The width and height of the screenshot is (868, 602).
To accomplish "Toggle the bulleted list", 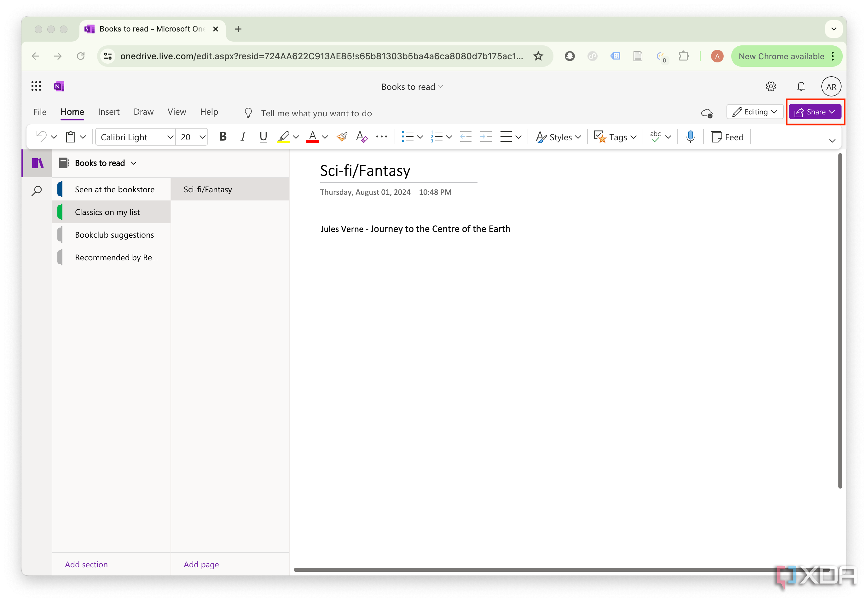I will (409, 136).
